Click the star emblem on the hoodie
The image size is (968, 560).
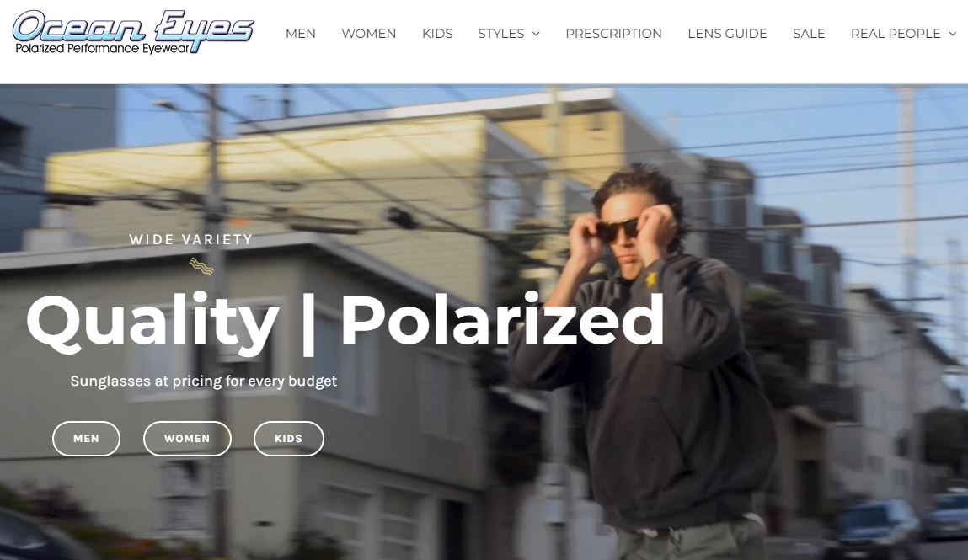652,280
